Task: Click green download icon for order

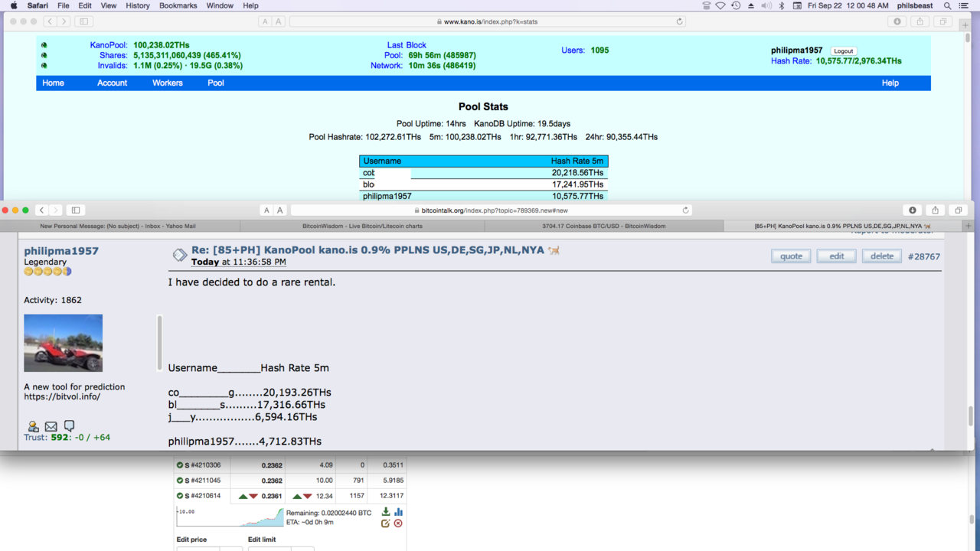Action: point(386,511)
